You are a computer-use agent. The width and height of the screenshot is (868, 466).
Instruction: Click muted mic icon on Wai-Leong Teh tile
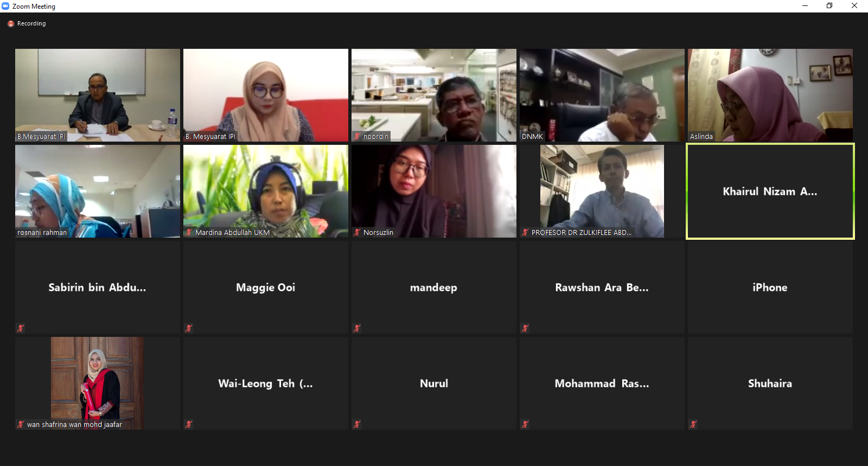189,424
